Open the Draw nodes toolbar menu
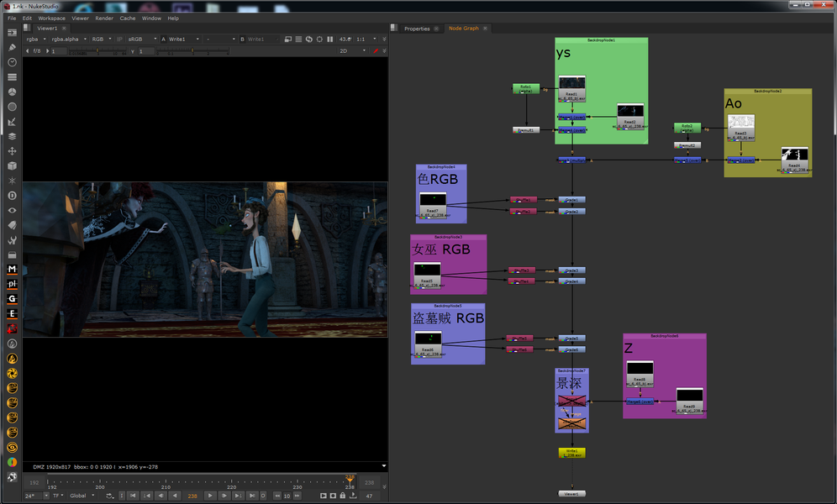Viewport: 837px width, 504px height. [x=12, y=47]
